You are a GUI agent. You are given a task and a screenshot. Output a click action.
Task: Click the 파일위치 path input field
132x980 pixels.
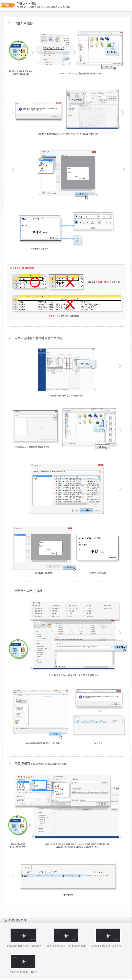[x=84, y=647]
